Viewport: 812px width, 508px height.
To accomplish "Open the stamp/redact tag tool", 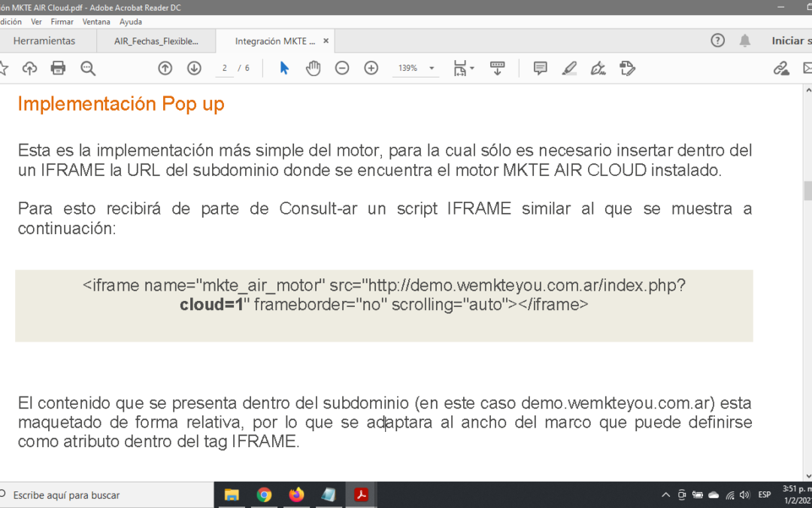I will pos(627,68).
